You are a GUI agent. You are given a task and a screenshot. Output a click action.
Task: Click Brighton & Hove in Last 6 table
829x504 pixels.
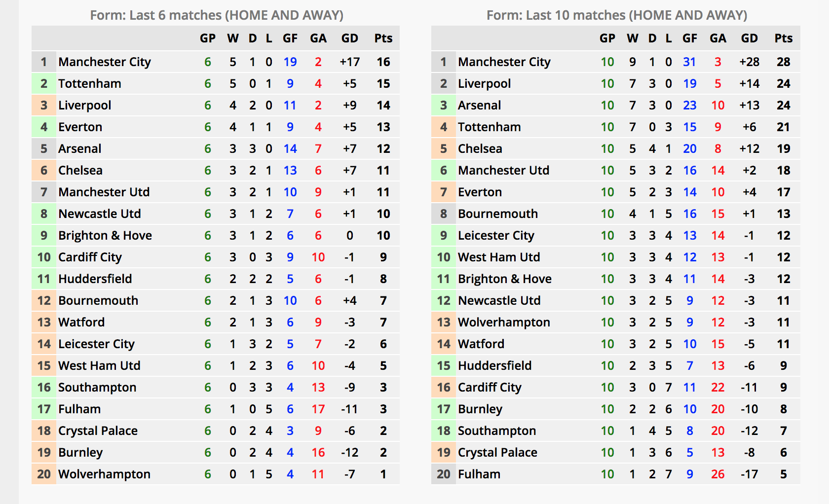(105, 236)
